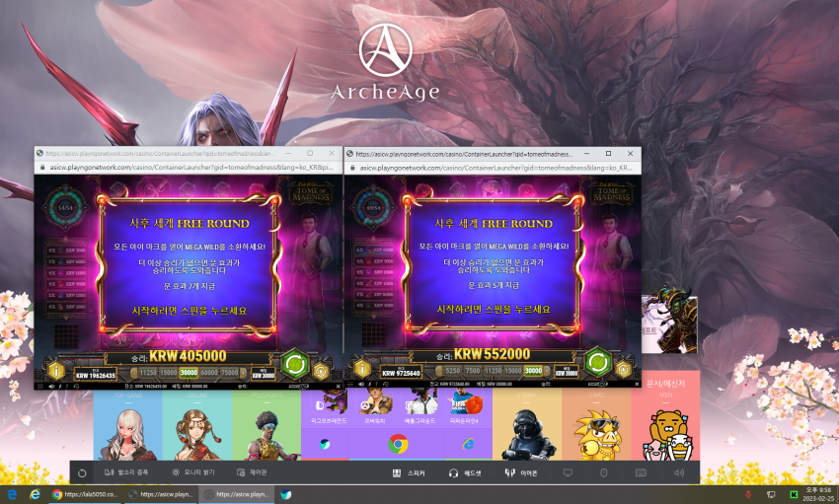839x504 pixels.
Task: Click the microphone icon in the system tray
Action: (x=748, y=495)
